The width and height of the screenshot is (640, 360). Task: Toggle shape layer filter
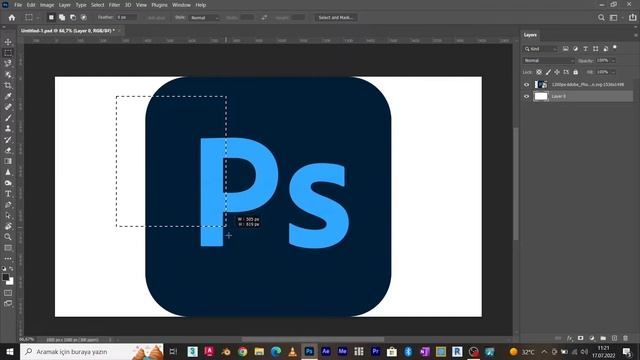point(596,49)
